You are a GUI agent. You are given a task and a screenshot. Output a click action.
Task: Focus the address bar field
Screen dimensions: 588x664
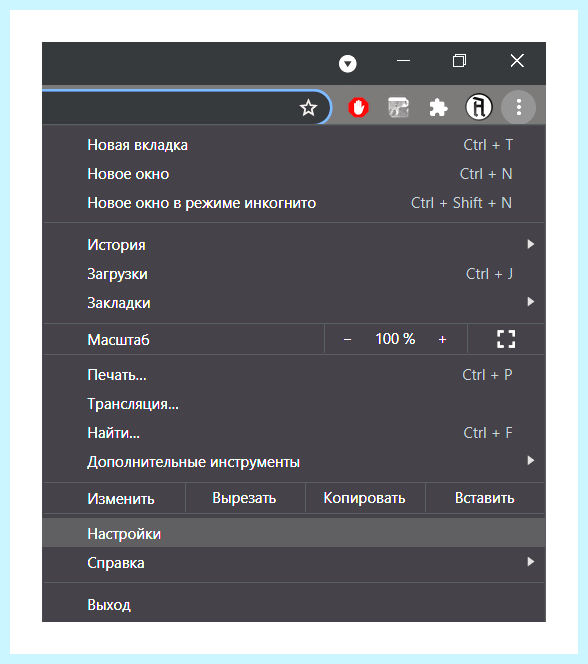(x=169, y=107)
